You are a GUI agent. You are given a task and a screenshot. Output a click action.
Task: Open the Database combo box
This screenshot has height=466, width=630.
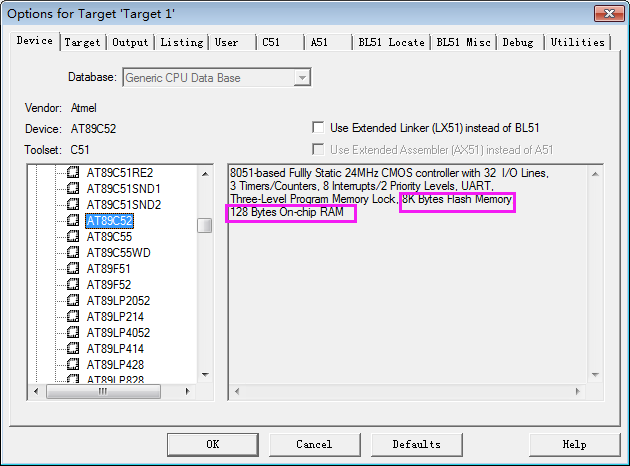[x=217, y=77]
